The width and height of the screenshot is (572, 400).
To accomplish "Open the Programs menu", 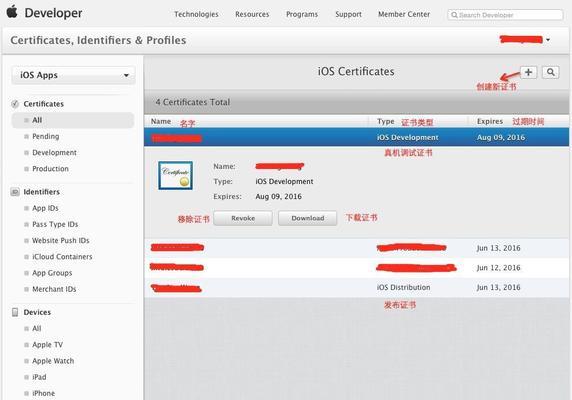I will pyautogui.click(x=302, y=14).
